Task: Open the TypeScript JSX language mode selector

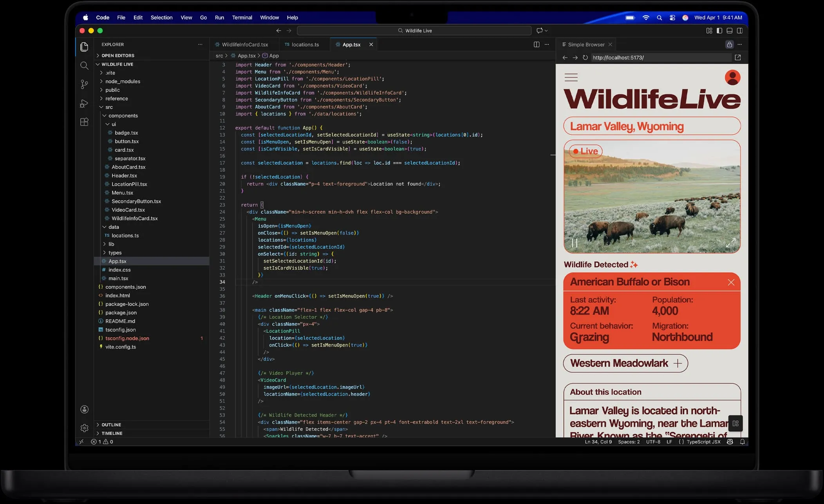Action: pos(704,441)
